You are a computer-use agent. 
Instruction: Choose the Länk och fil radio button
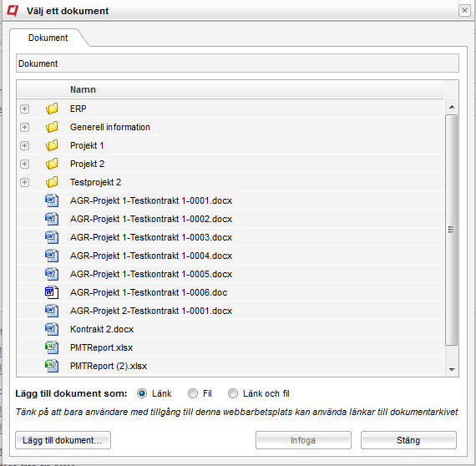233,393
